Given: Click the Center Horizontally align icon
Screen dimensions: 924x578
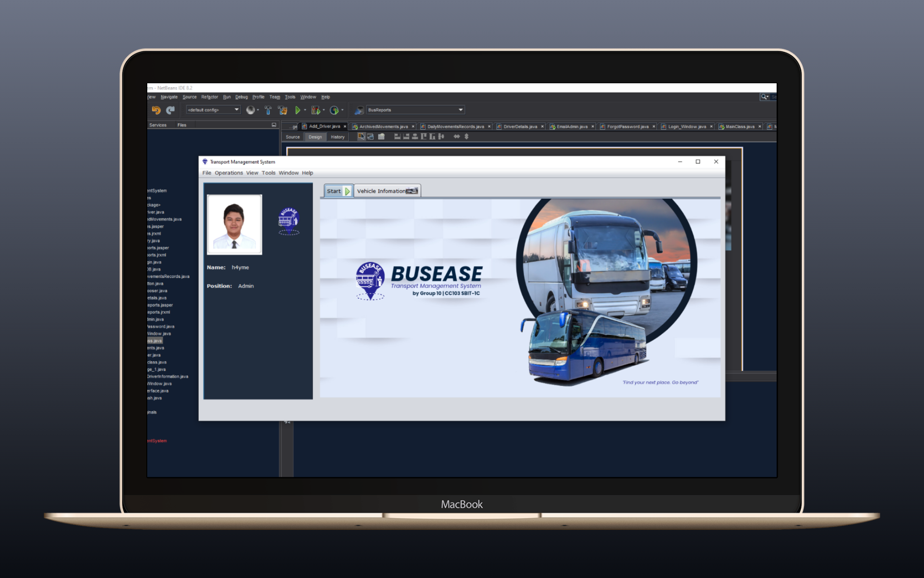Looking at the screenshot, I should [x=415, y=137].
